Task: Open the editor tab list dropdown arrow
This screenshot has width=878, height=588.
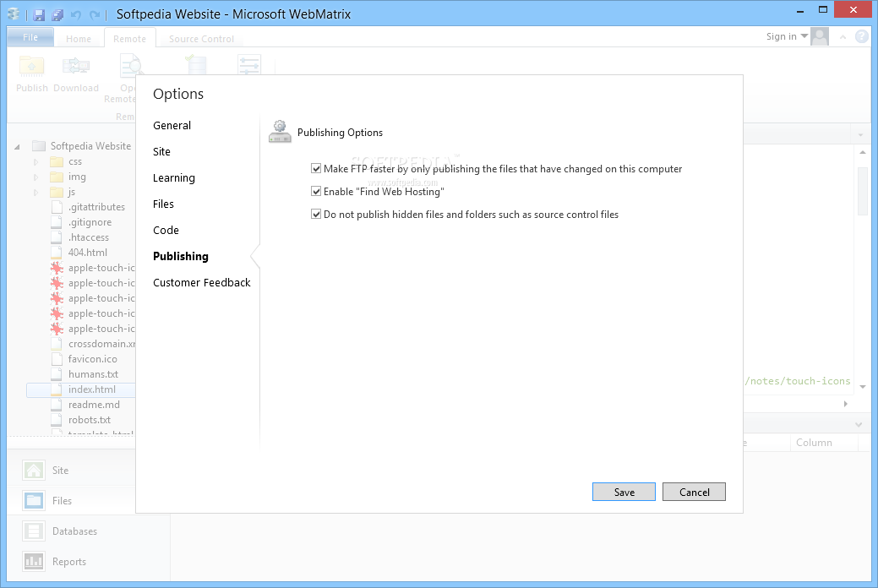Action: tap(860, 135)
